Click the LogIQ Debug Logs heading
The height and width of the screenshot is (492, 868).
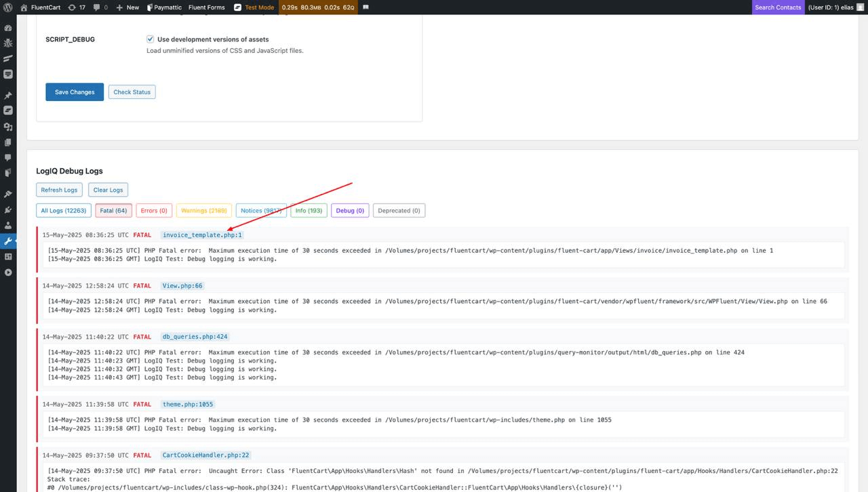[69, 171]
